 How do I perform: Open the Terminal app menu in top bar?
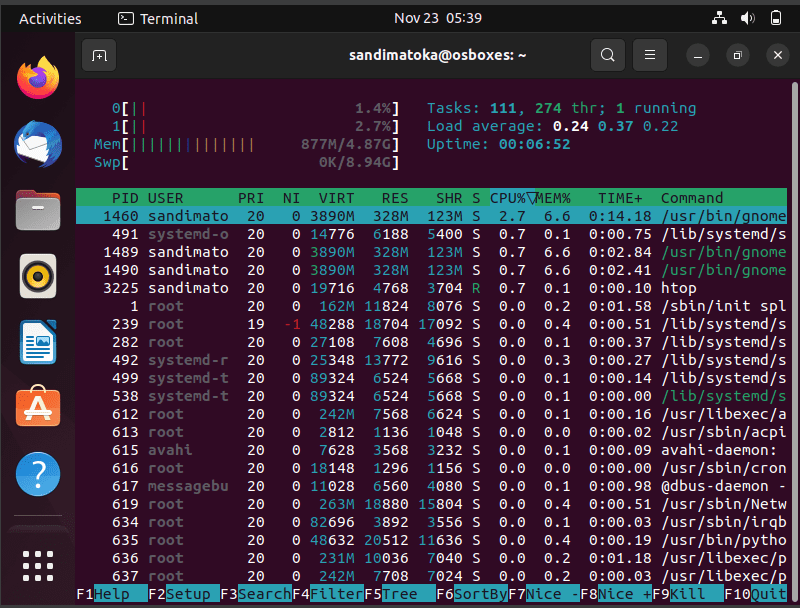click(158, 19)
